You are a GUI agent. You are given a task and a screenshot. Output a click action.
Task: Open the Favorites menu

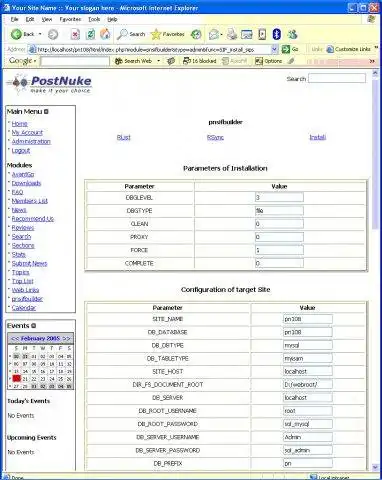pos(70,19)
